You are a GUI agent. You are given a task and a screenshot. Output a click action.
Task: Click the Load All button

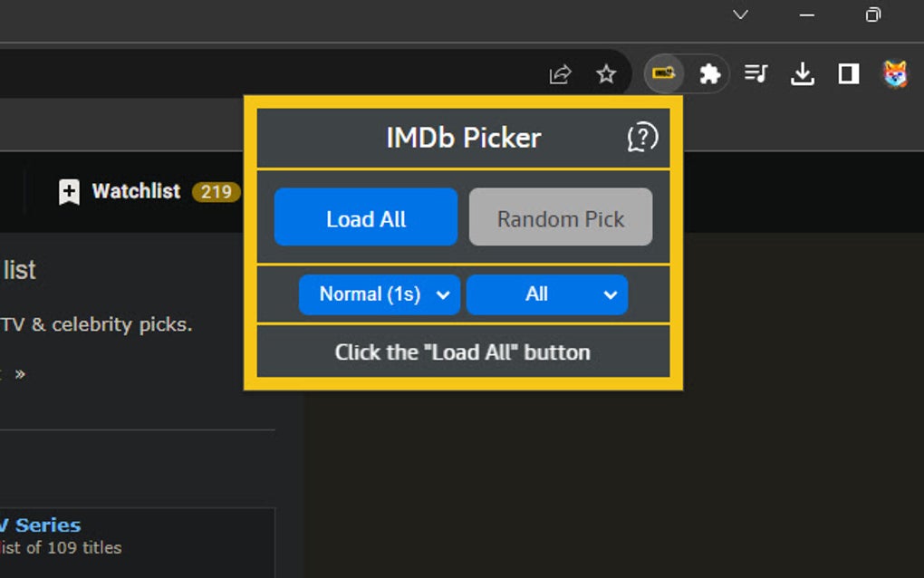pos(365,217)
